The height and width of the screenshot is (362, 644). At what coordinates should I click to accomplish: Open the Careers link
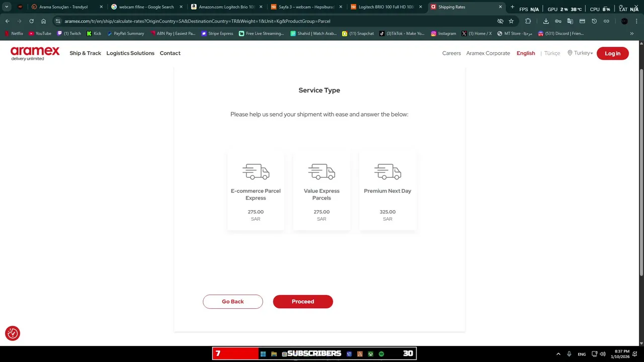pos(451,53)
